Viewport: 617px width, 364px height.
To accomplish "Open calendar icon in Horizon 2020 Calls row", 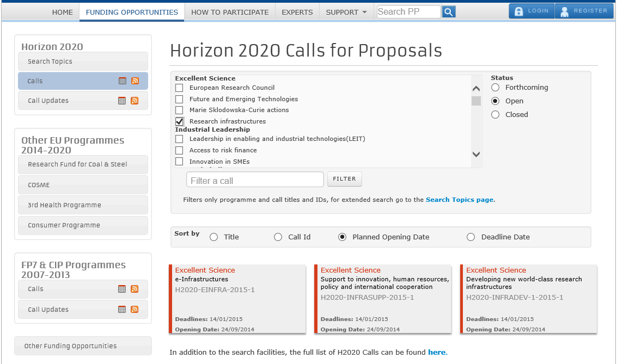I will (x=123, y=81).
